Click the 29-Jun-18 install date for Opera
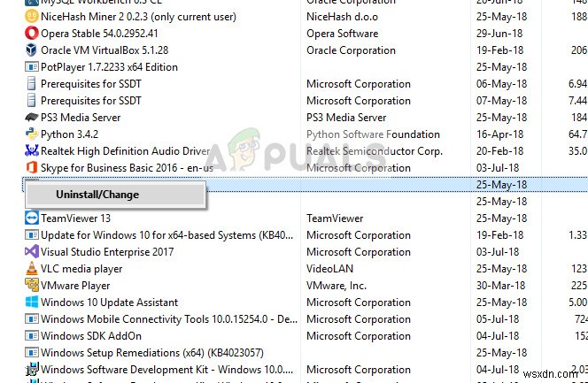The height and width of the screenshot is (383, 588). [499, 34]
